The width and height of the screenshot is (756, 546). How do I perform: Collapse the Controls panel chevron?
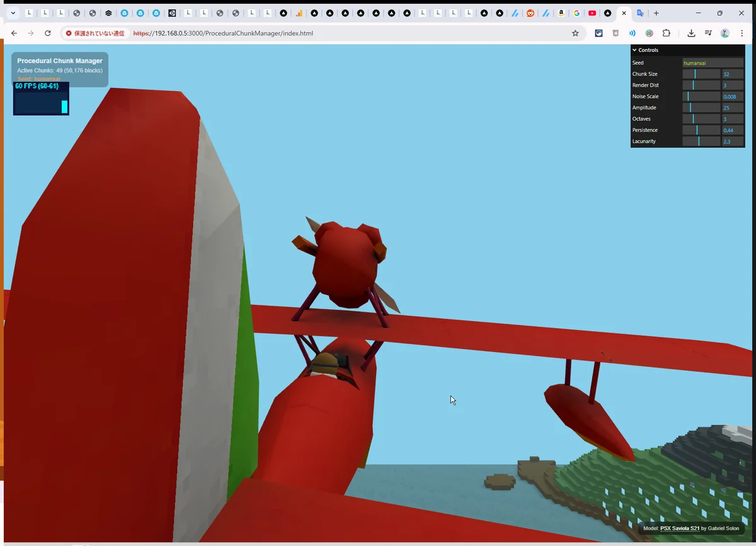click(x=635, y=50)
